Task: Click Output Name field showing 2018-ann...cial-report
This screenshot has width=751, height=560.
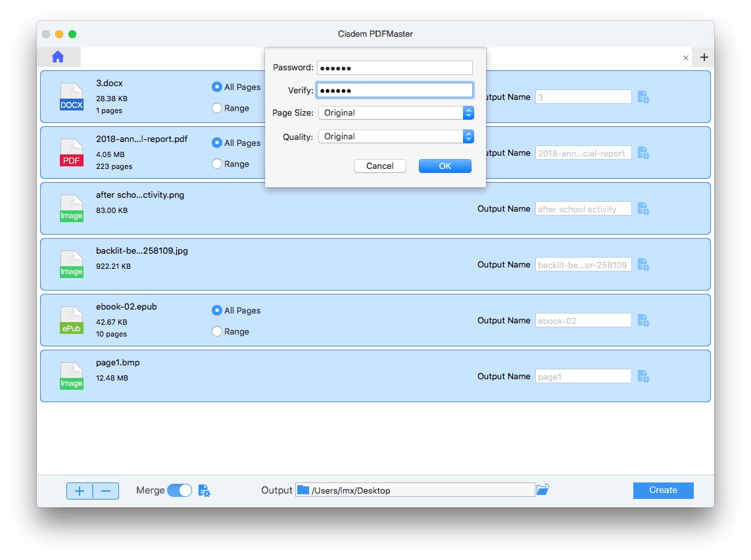Action: click(x=583, y=153)
